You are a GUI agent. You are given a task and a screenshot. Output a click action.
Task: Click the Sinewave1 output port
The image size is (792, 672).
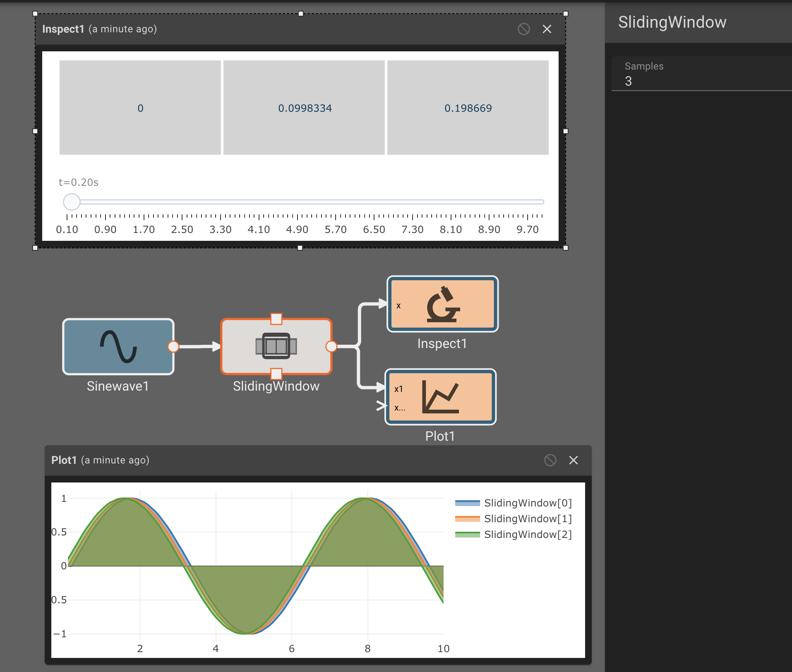tap(173, 346)
